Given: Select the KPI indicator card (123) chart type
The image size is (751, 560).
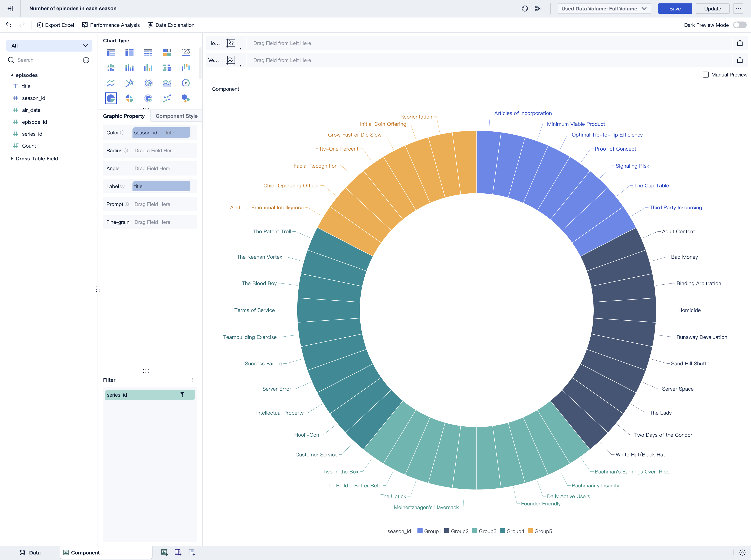Looking at the screenshot, I should point(185,52).
